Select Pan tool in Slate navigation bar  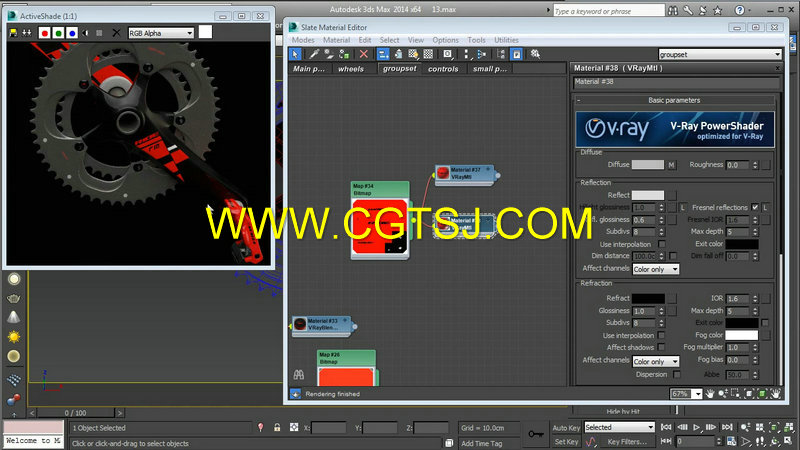(710, 394)
